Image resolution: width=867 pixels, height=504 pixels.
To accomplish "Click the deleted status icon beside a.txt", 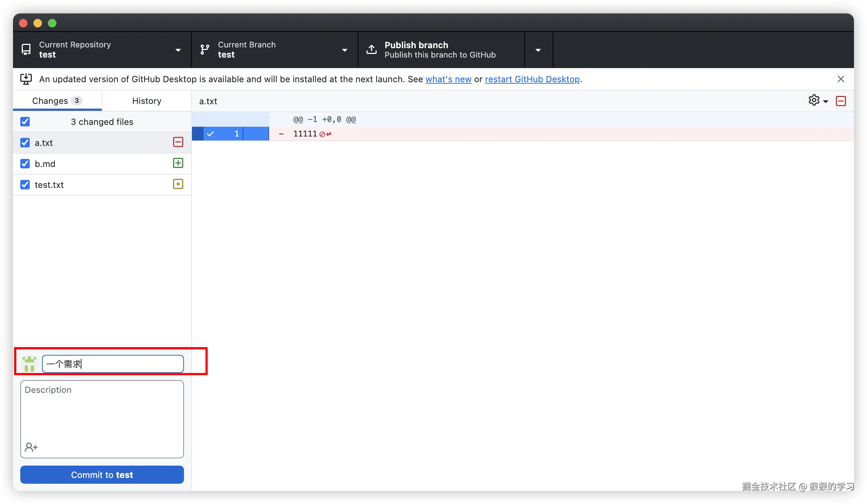I will point(178,142).
